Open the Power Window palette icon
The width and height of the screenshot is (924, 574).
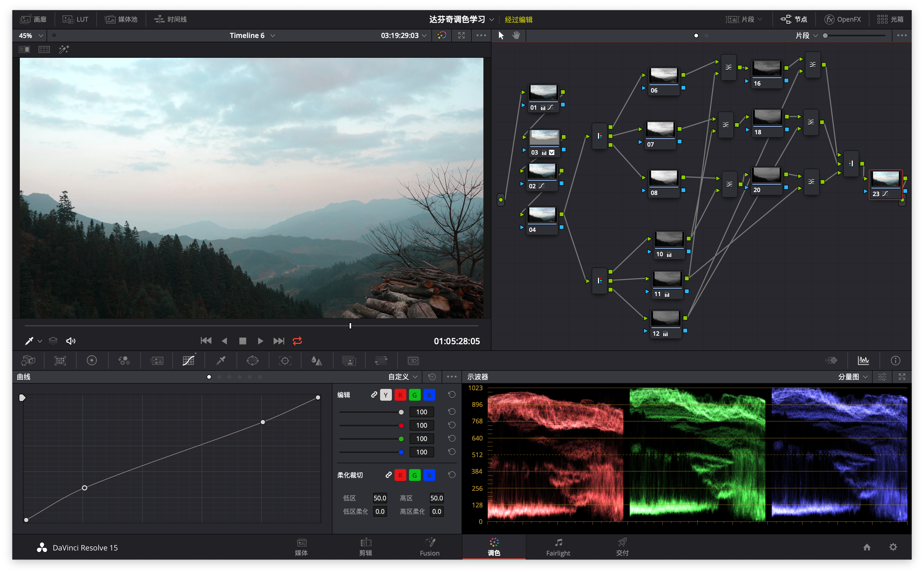pos(253,361)
